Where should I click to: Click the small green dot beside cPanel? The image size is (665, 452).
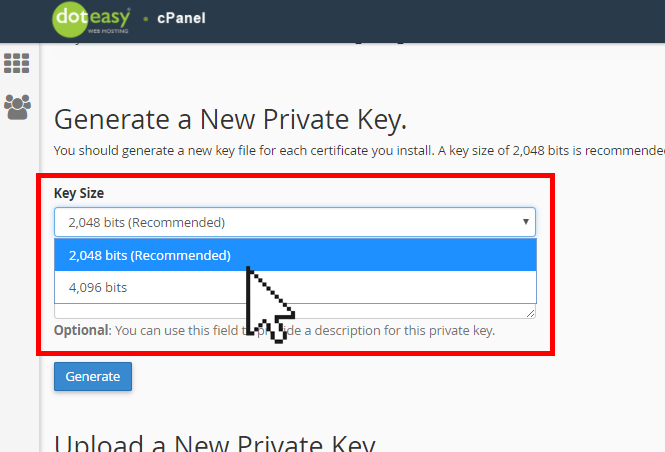[146, 19]
